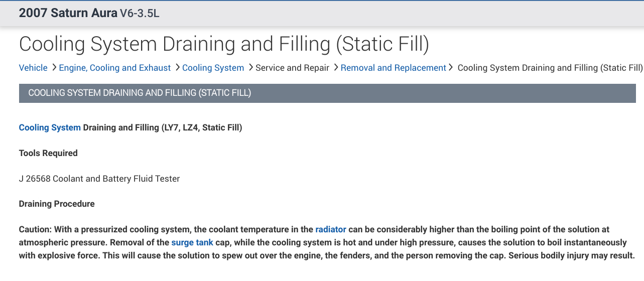Click the chevron before Service and Repair
The image size is (644, 281).
click(x=251, y=67)
